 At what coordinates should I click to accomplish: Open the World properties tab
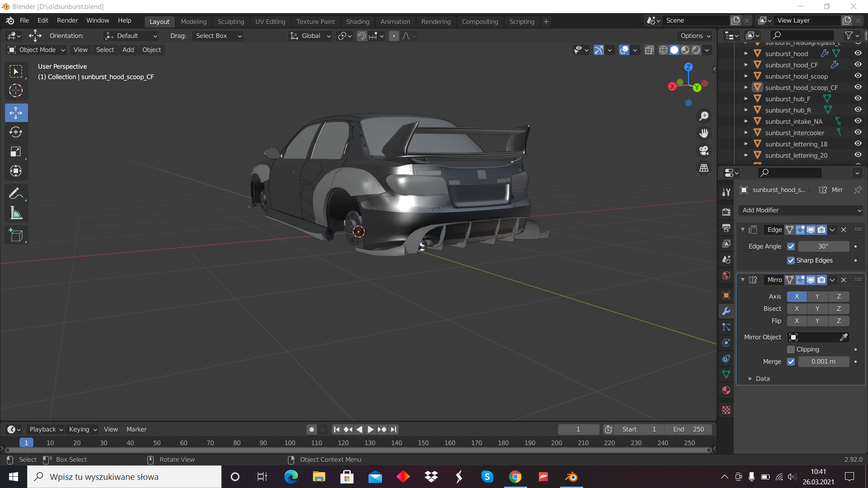[x=726, y=275]
